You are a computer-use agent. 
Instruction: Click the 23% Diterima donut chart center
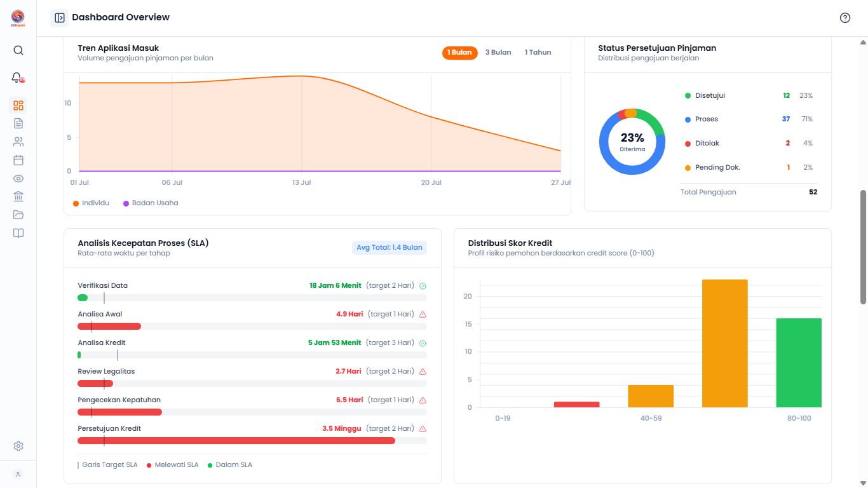(632, 142)
